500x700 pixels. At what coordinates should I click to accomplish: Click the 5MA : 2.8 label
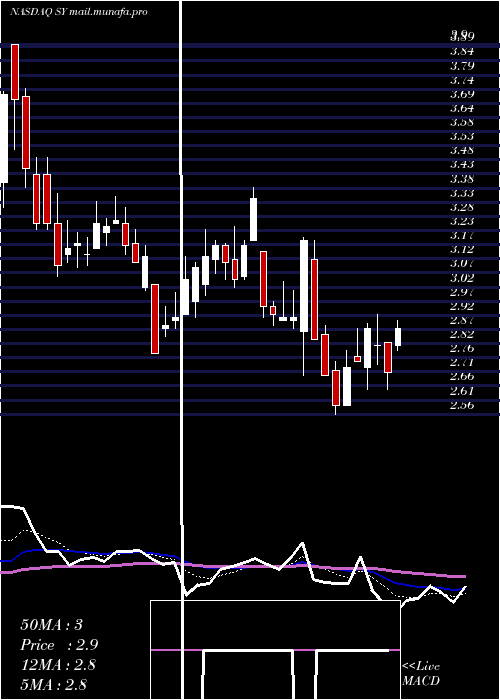pos(54,684)
